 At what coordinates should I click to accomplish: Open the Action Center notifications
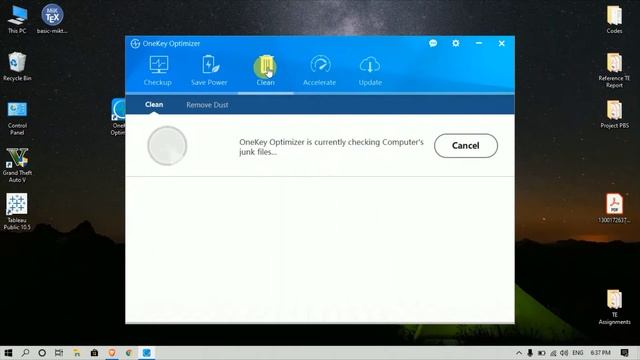624,353
